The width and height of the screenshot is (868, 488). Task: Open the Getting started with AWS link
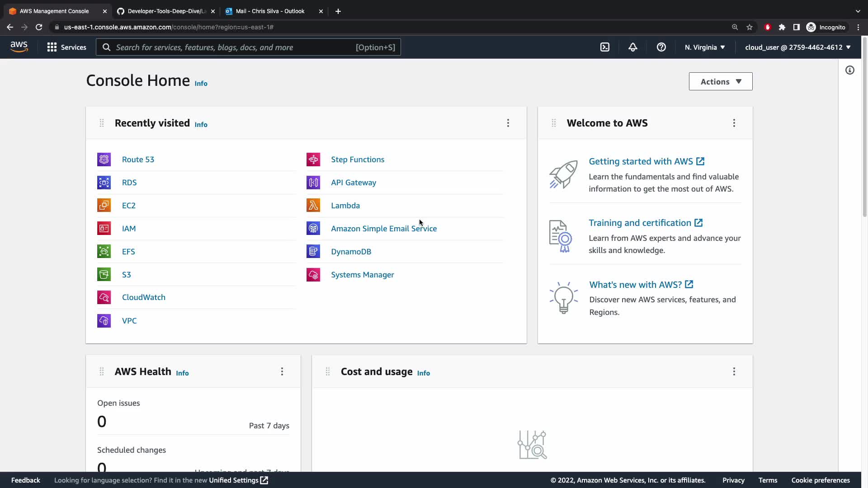(641, 161)
